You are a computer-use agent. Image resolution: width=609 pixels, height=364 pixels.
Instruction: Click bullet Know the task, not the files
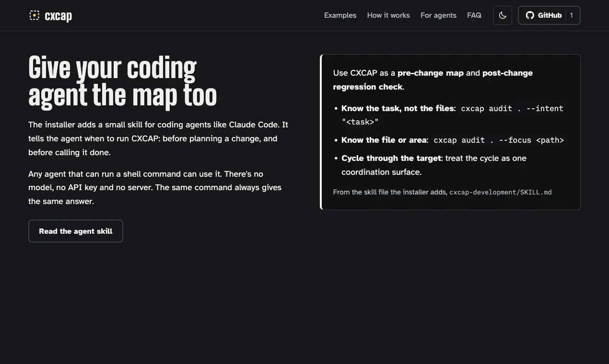tap(398, 108)
